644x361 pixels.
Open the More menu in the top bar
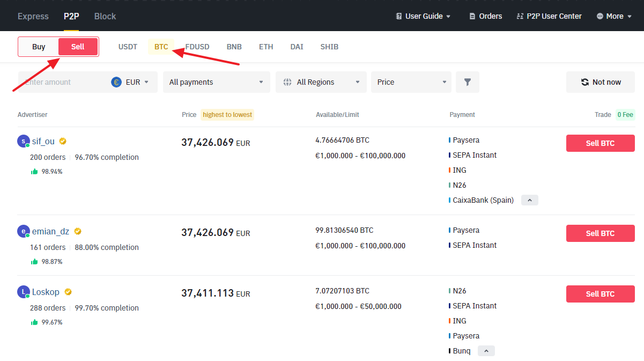pos(613,16)
